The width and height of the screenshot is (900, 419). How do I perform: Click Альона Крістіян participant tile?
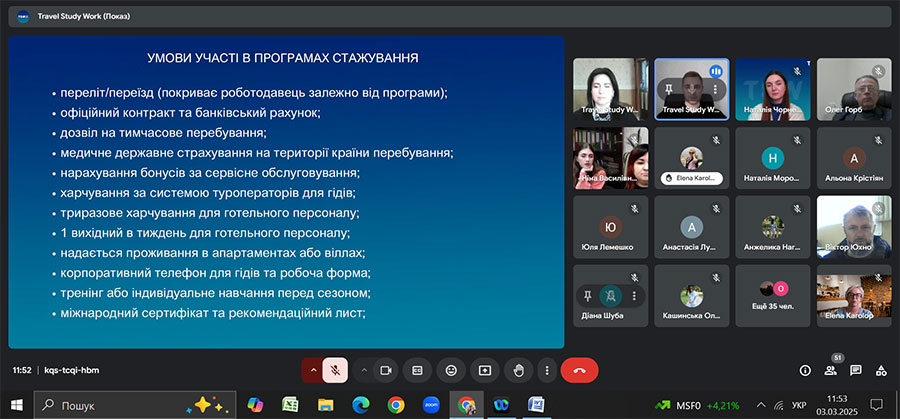point(854,158)
